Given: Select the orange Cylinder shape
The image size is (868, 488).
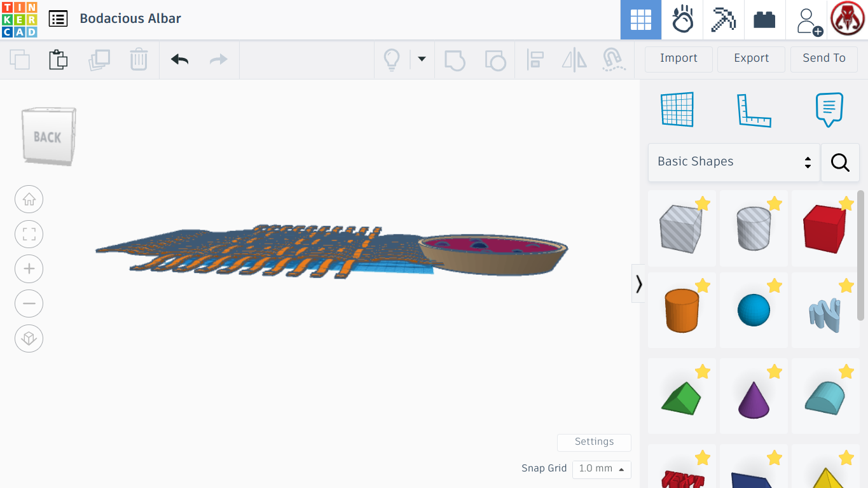Looking at the screenshot, I should [x=682, y=310].
